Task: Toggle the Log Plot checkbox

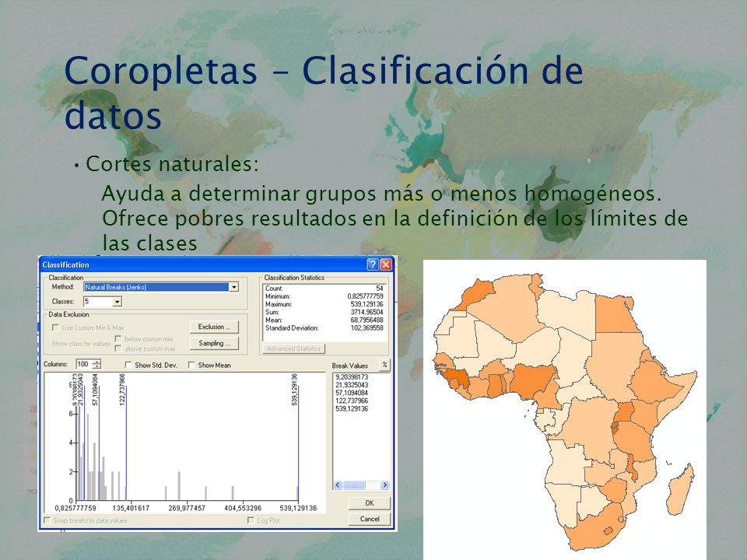Action: [251, 520]
